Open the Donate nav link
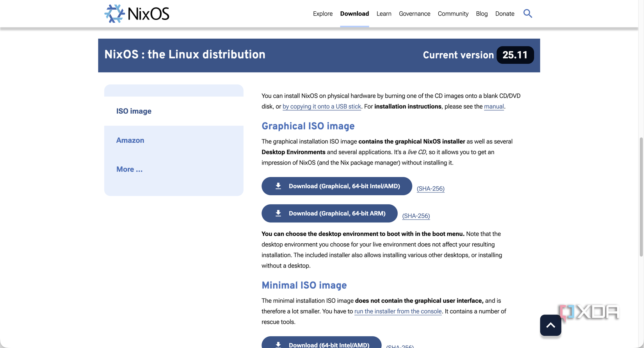644x348 pixels. [x=505, y=14]
